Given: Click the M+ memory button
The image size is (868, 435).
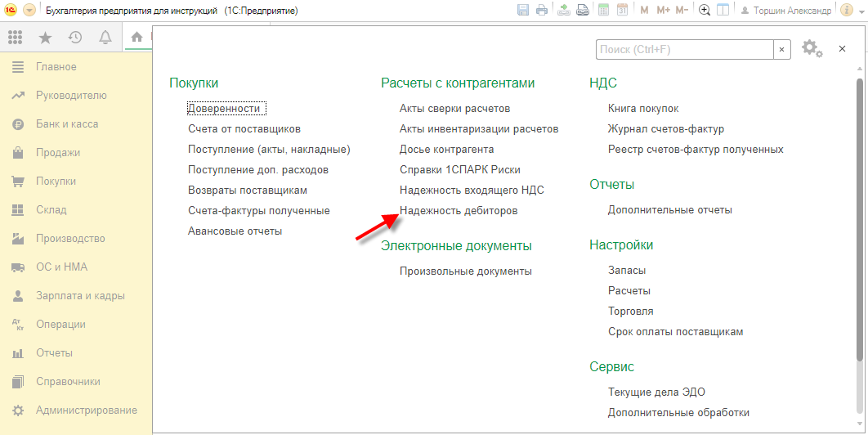Looking at the screenshot, I should click(x=663, y=10).
